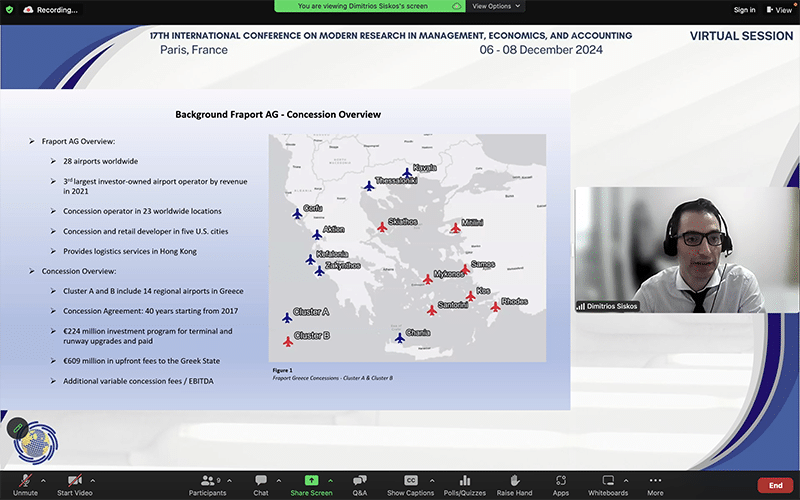
Task: Click the red End button
Action: click(775, 485)
